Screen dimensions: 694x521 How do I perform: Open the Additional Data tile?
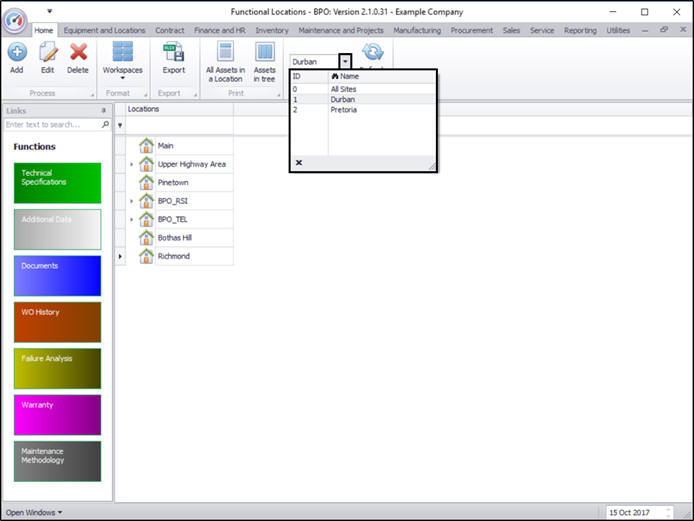(58, 229)
